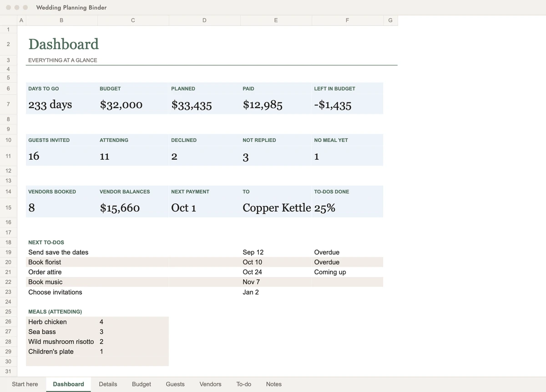The image size is (546, 392).
Task: Select column A header
Action: click(21, 20)
